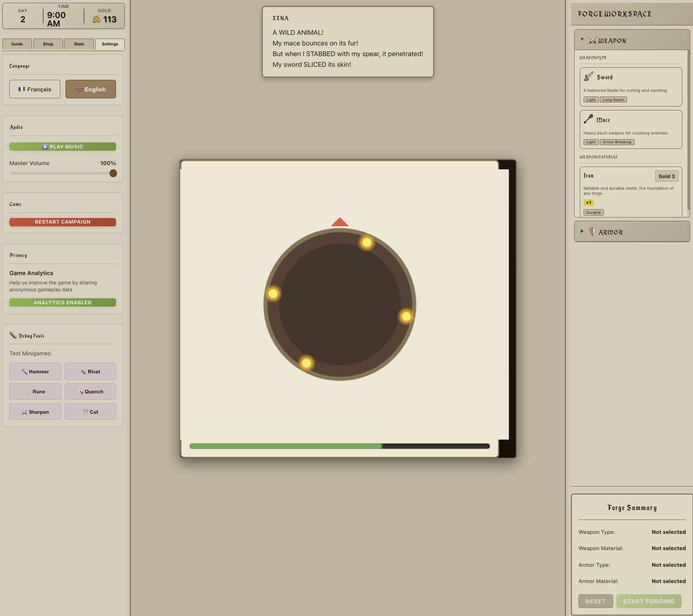This screenshot has width=693, height=616.
Task: Click Start Forging
Action: (x=649, y=601)
